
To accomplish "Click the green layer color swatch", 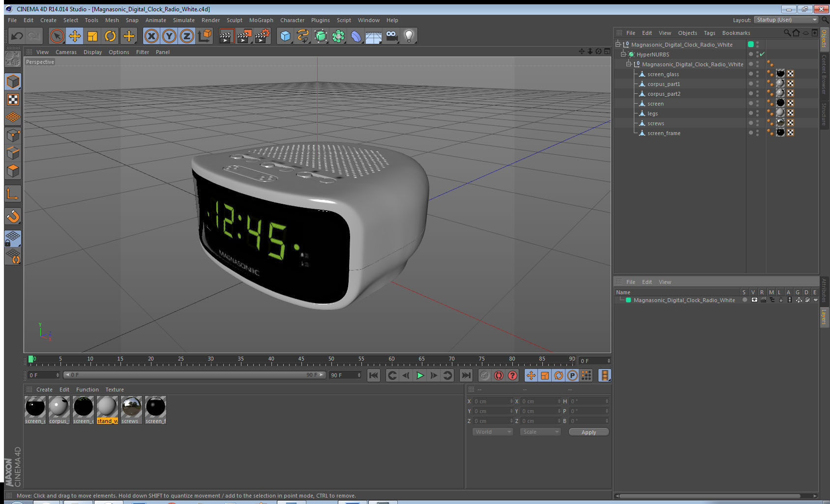I will tap(628, 300).
